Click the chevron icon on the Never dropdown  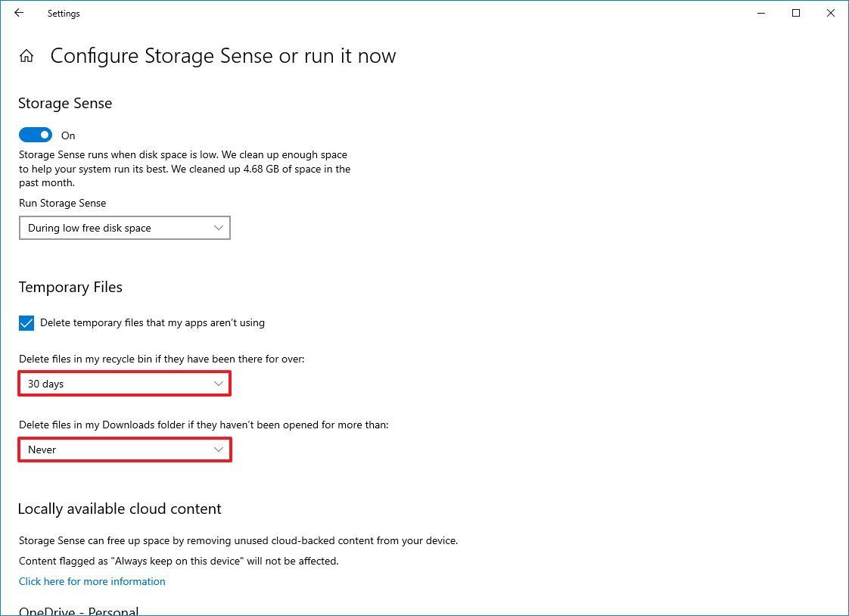pos(219,450)
